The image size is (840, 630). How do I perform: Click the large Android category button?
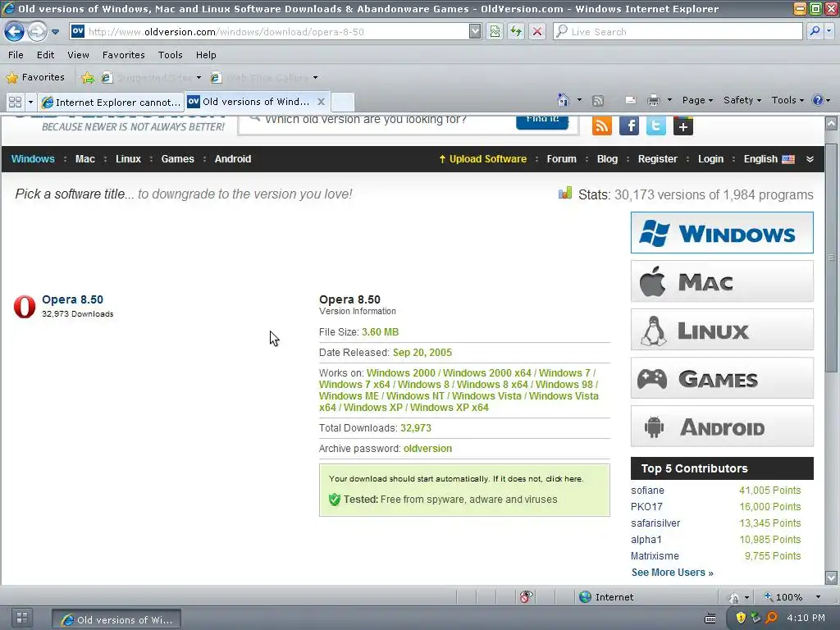click(722, 427)
